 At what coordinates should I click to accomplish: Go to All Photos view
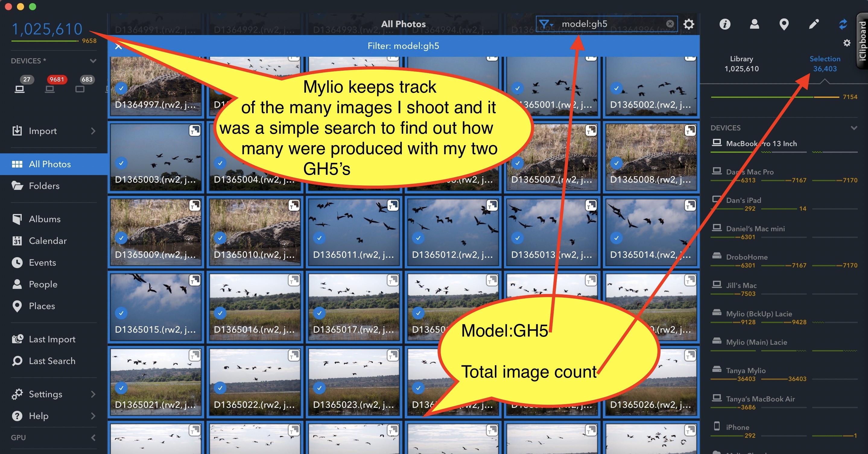pos(54,164)
